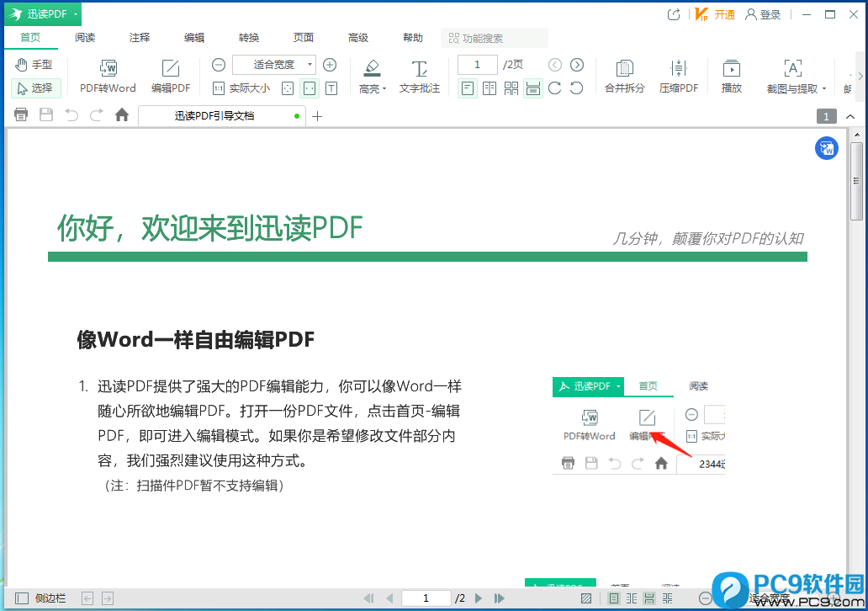Expand the ribbon overflow arrow on the right

(x=860, y=76)
